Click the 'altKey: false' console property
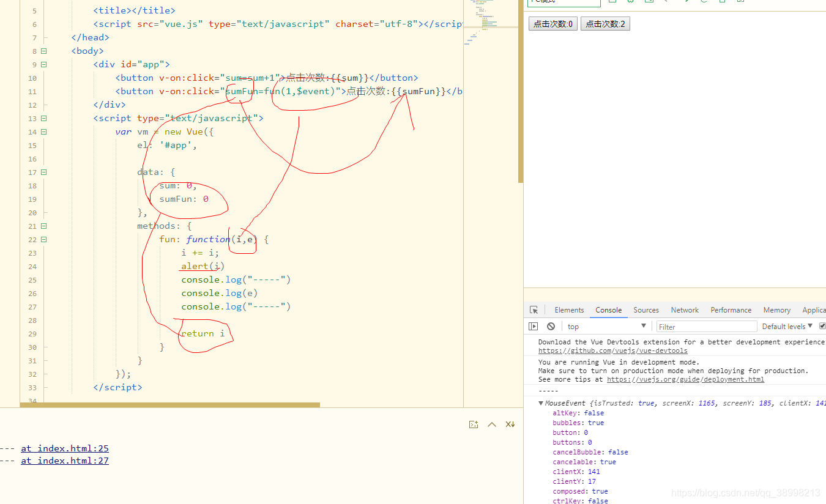Image resolution: width=826 pixels, height=504 pixels. [578, 413]
